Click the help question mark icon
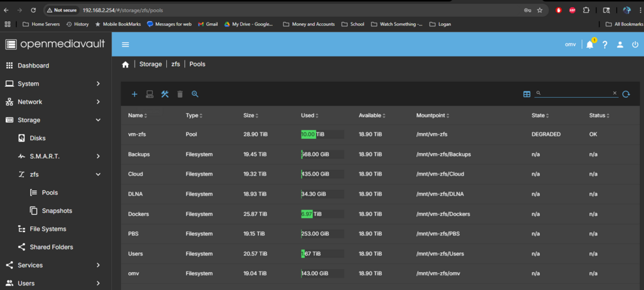The width and height of the screenshot is (644, 290). coord(605,45)
